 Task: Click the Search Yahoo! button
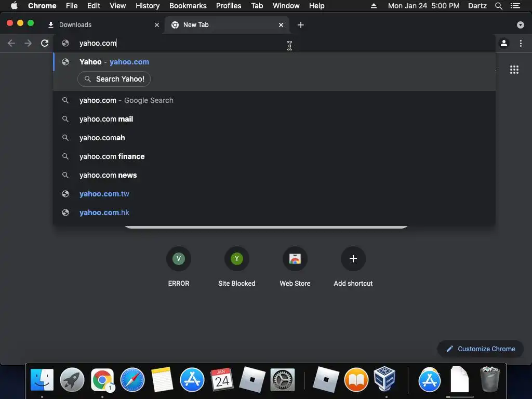coord(114,79)
